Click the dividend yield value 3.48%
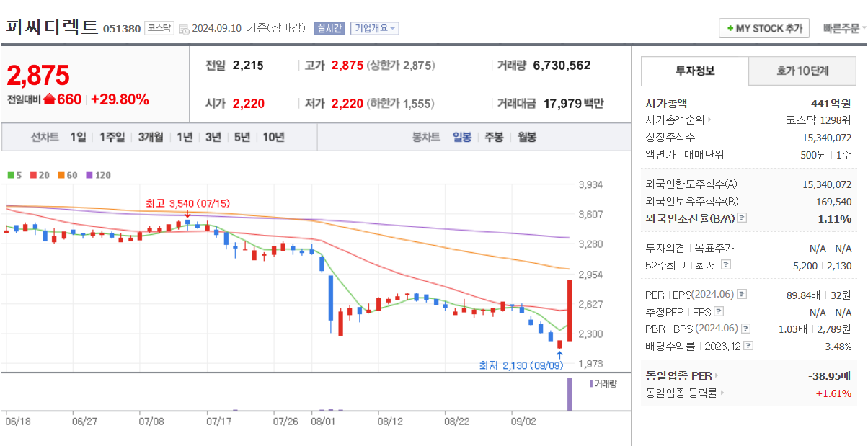Image resolution: width=868 pixels, height=446 pixels. [838, 347]
